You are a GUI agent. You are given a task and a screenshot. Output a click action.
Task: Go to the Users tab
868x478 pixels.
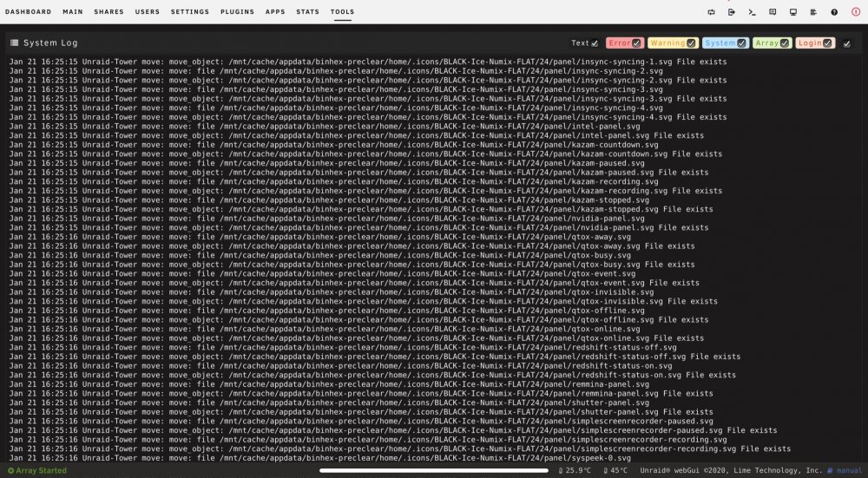(148, 11)
